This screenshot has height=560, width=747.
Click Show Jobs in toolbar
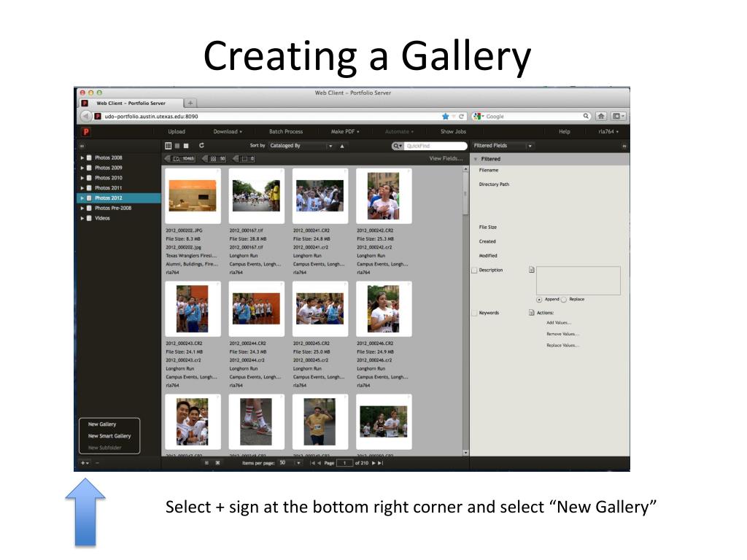(x=453, y=132)
